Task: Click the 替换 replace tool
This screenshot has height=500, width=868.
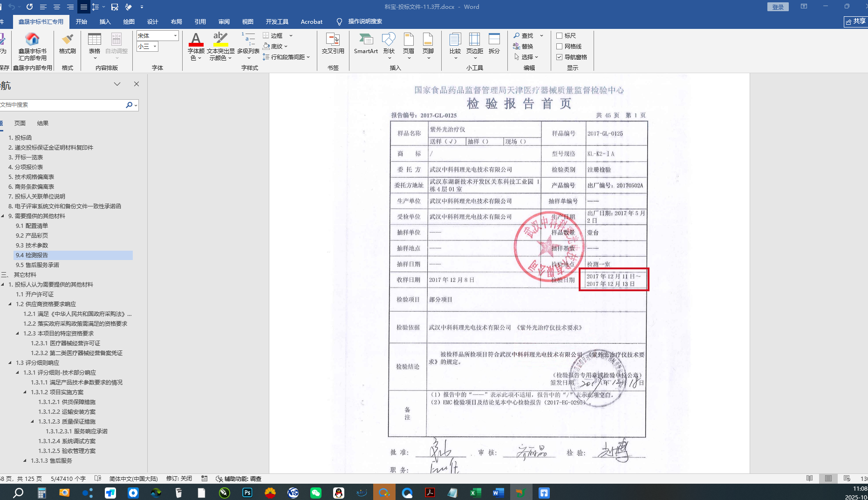Action: coord(523,46)
